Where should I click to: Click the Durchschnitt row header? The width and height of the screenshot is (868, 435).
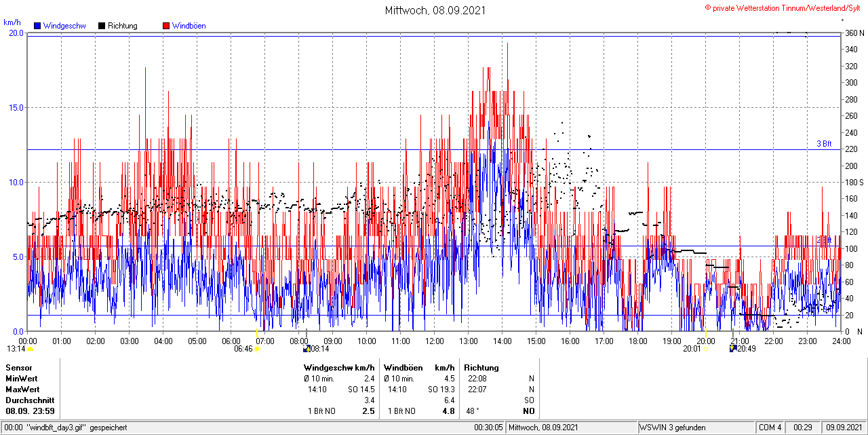point(30,400)
